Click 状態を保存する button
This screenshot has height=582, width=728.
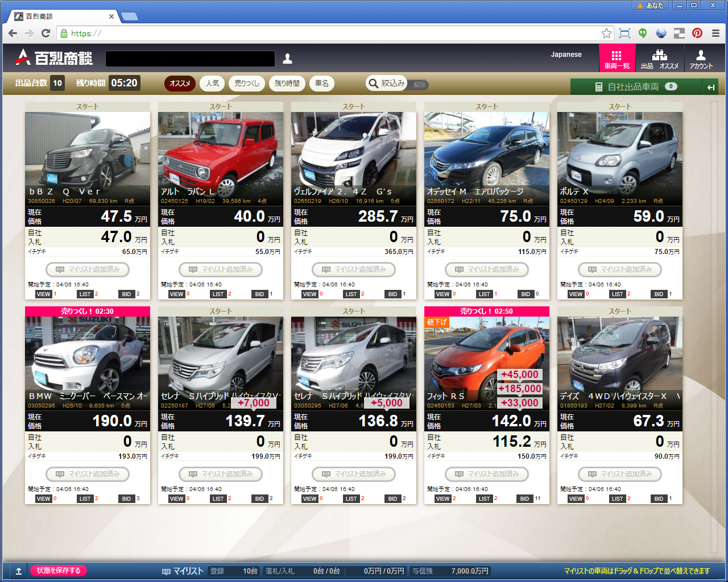59,571
